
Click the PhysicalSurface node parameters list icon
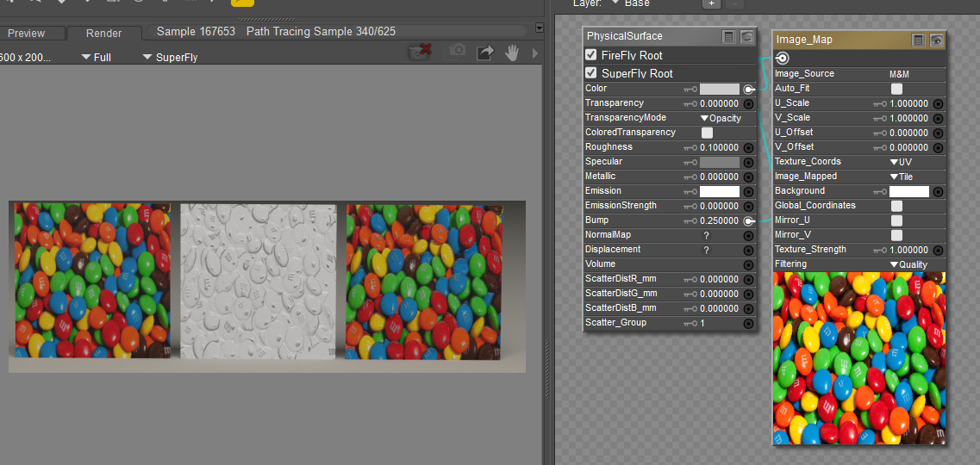(x=729, y=36)
